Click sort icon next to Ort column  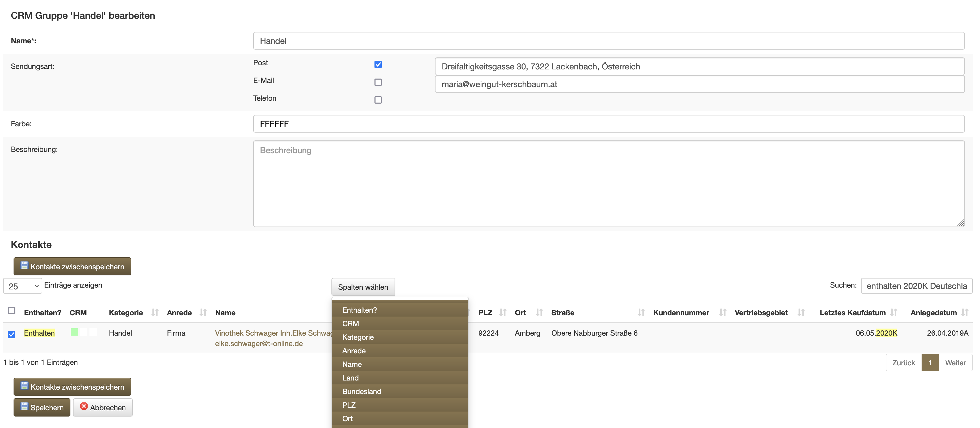(x=539, y=313)
